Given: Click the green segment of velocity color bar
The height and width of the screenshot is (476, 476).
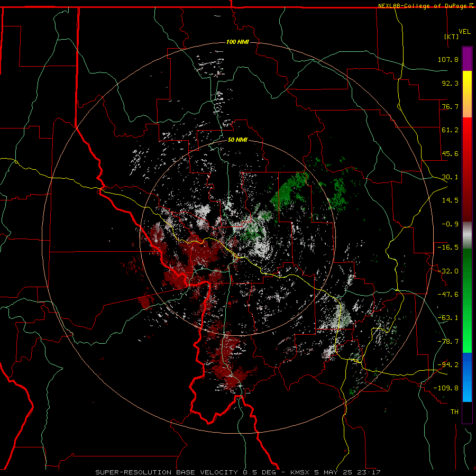Looking at the screenshot, I should (x=467, y=300).
